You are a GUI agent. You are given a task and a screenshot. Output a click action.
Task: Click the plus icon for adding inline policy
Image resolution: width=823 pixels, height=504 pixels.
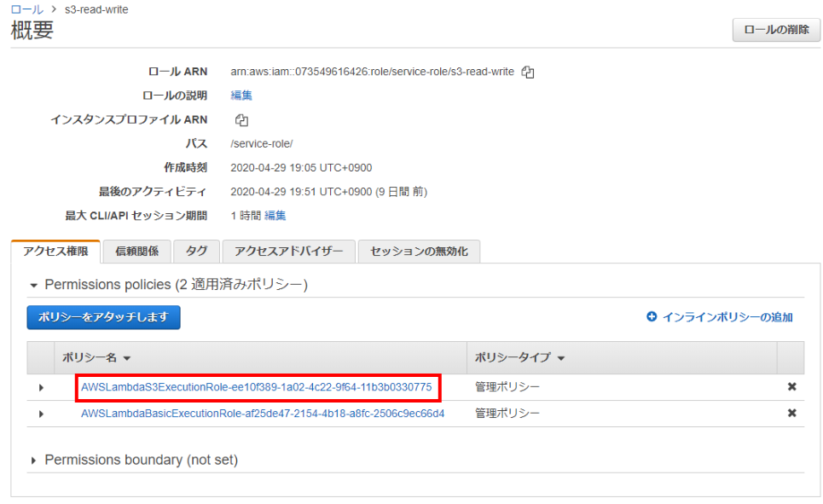(x=652, y=316)
